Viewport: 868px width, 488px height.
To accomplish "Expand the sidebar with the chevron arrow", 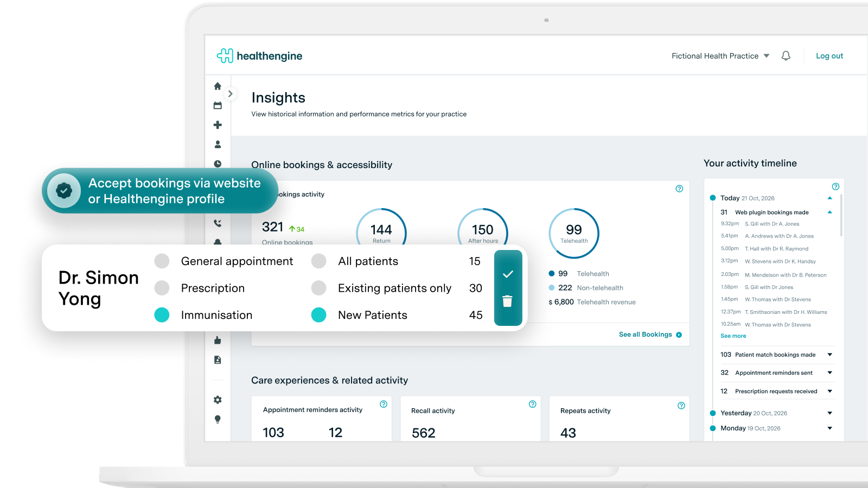I will pyautogui.click(x=231, y=94).
